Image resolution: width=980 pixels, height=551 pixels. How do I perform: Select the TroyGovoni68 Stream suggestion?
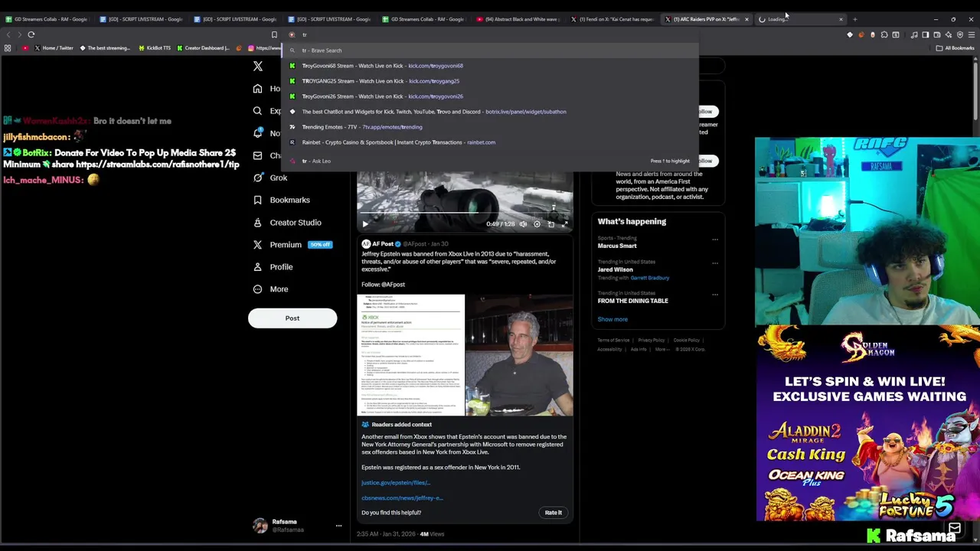pos(490,66)
